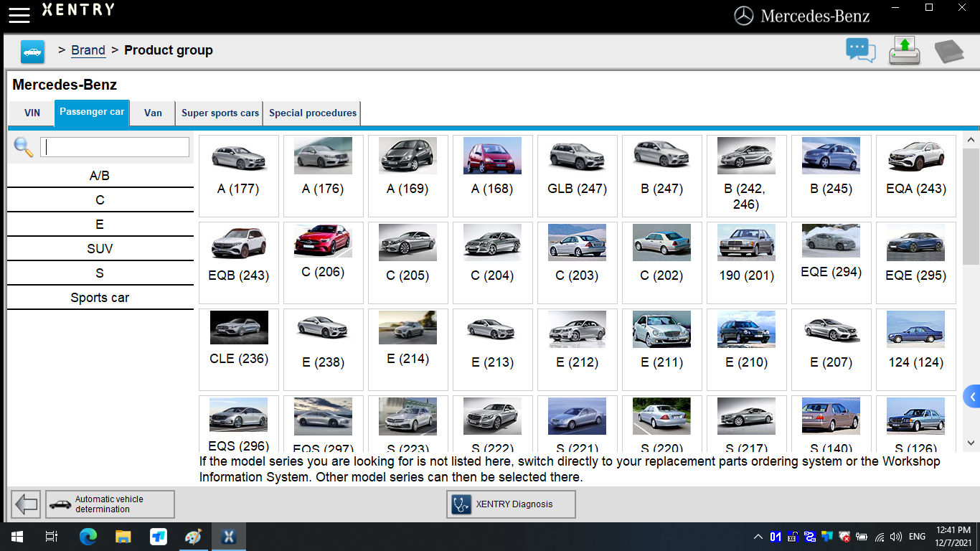Viewport: 980px width, 551px height.
Task: Open the Special procedures tab
Action: pos(313,113)
